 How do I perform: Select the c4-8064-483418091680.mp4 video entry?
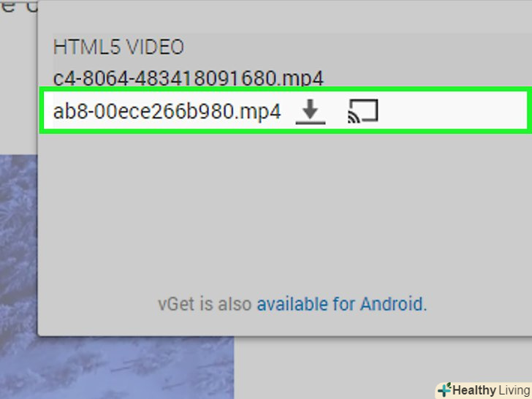[189, 78]
